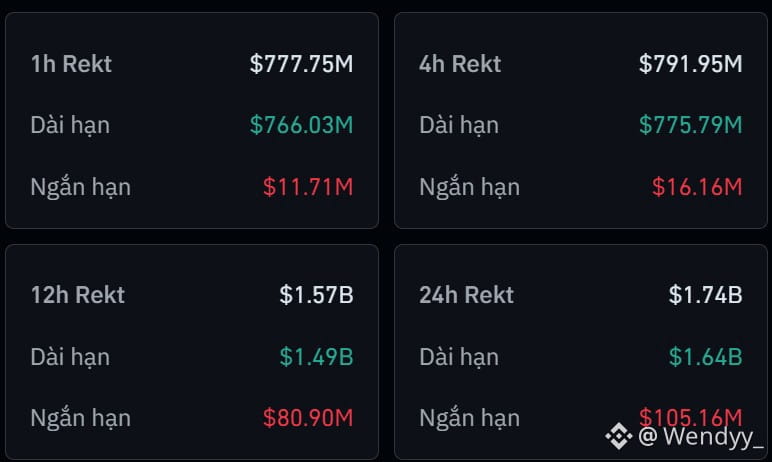Click the red $105.16M short value
This screenshot has width=772, height=462.
690,417
